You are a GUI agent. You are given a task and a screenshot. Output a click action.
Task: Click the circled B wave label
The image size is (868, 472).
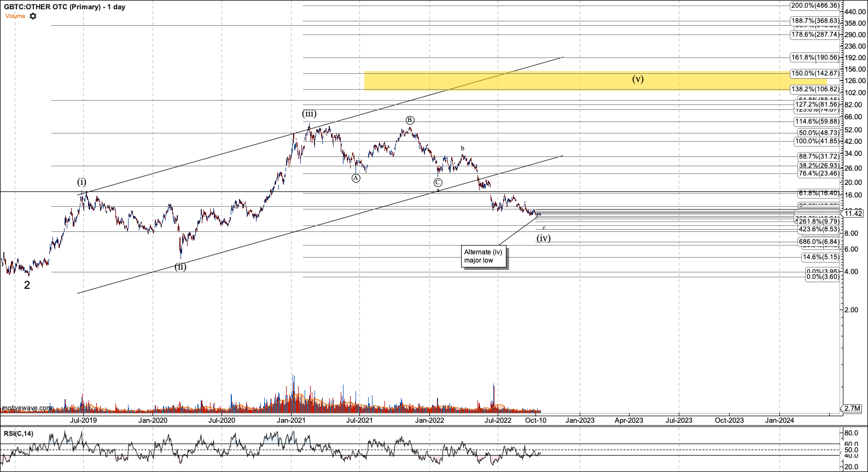click(x=410, y=120)
